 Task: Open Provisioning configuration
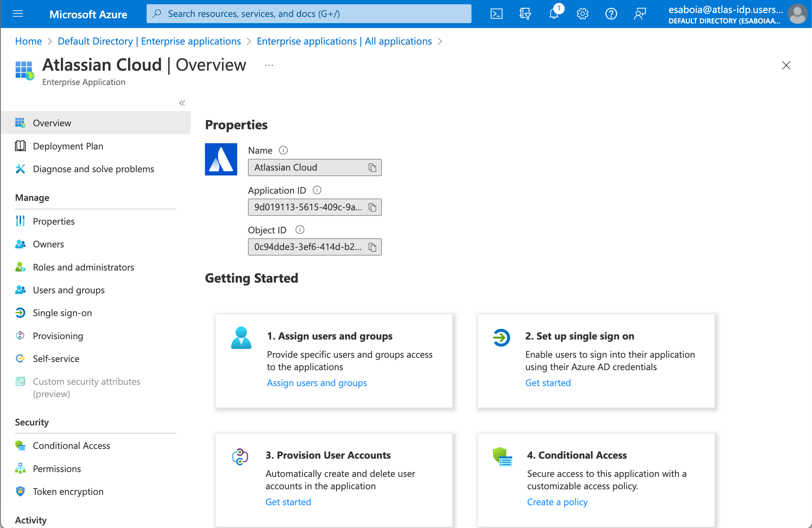coord(57,335)
